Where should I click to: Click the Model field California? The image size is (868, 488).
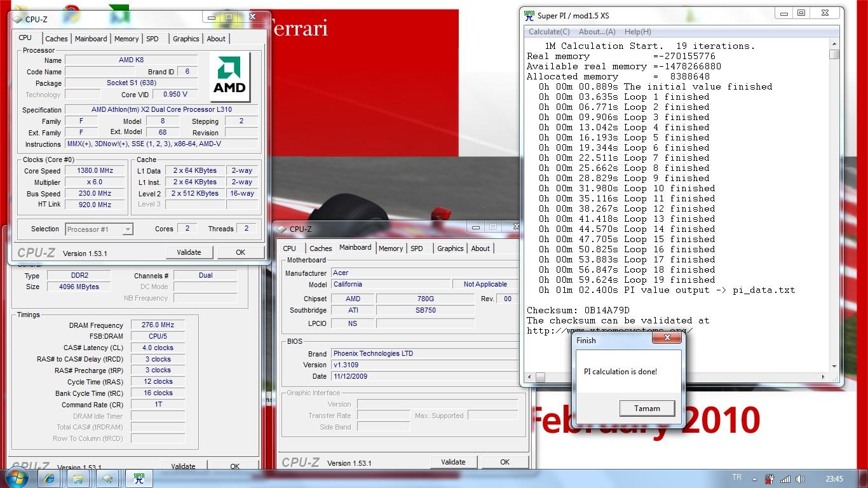pos(390,285)
